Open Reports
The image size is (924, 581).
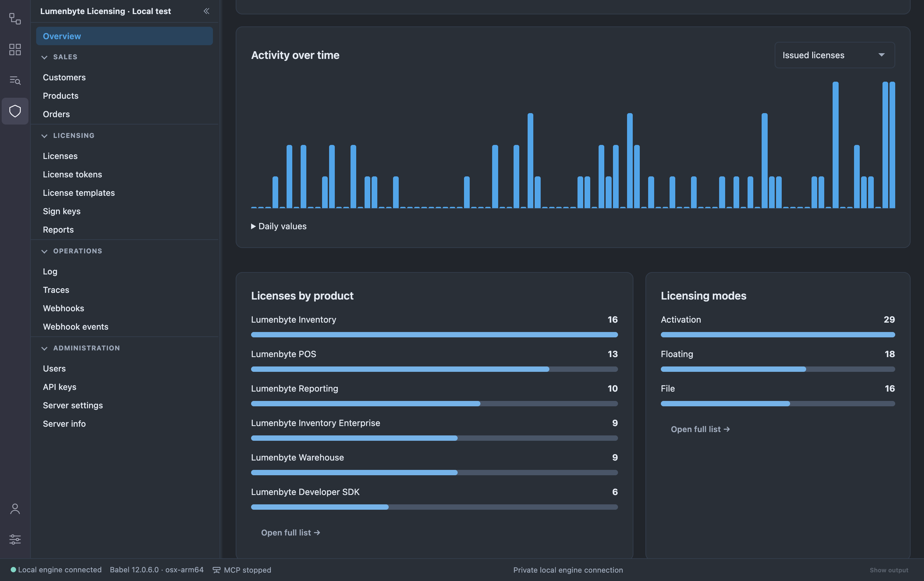click(58, 230)
